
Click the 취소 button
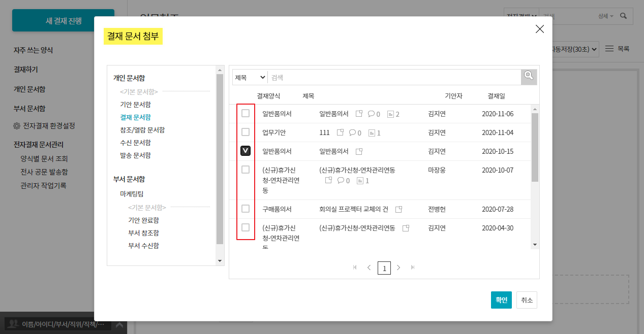tap(527, 300)
